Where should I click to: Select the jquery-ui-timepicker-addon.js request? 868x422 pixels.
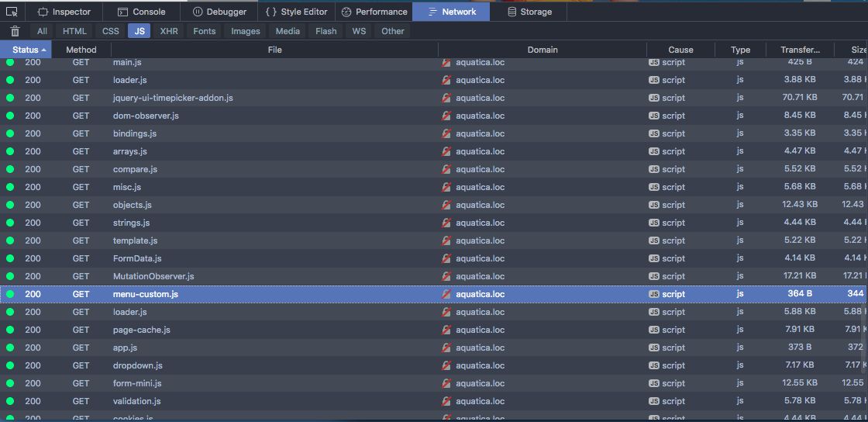(x=173, y=98)
